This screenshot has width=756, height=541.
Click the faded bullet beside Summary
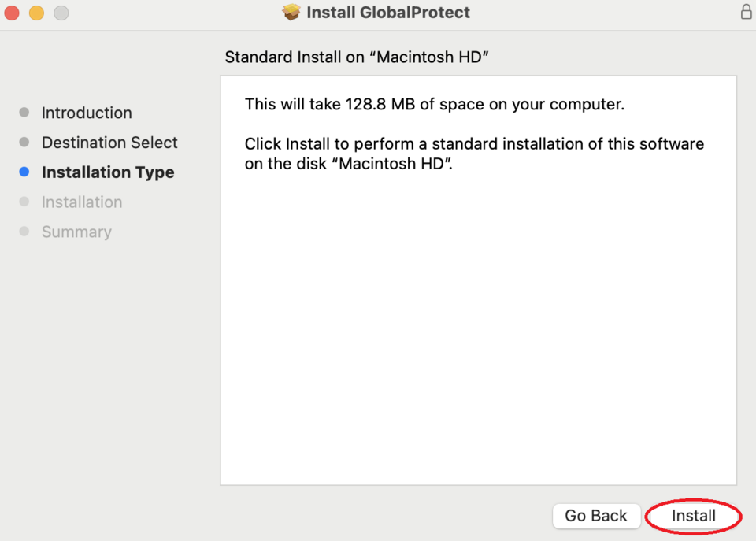click(x=24, y=232)
